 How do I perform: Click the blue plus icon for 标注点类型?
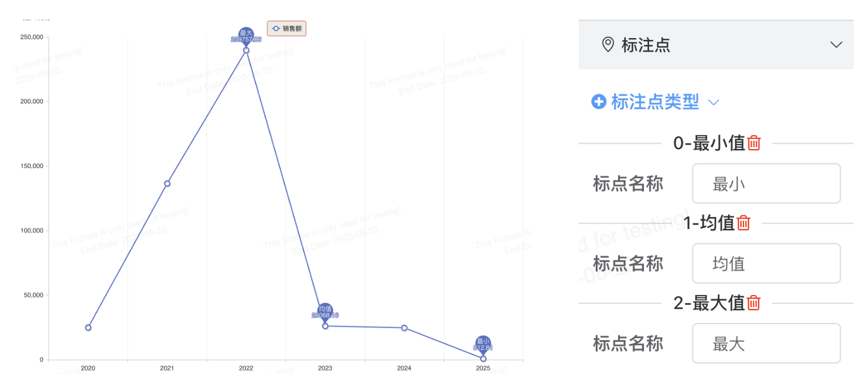click(599, 102)
